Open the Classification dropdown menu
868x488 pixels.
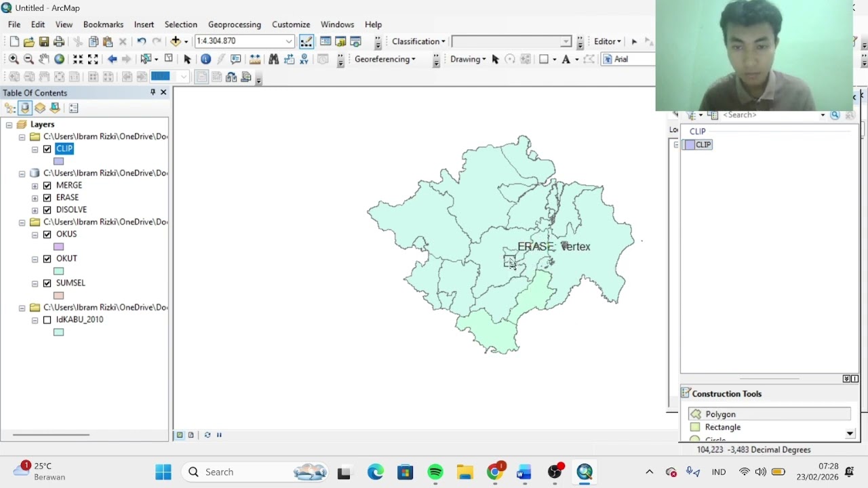coord(418,41)
